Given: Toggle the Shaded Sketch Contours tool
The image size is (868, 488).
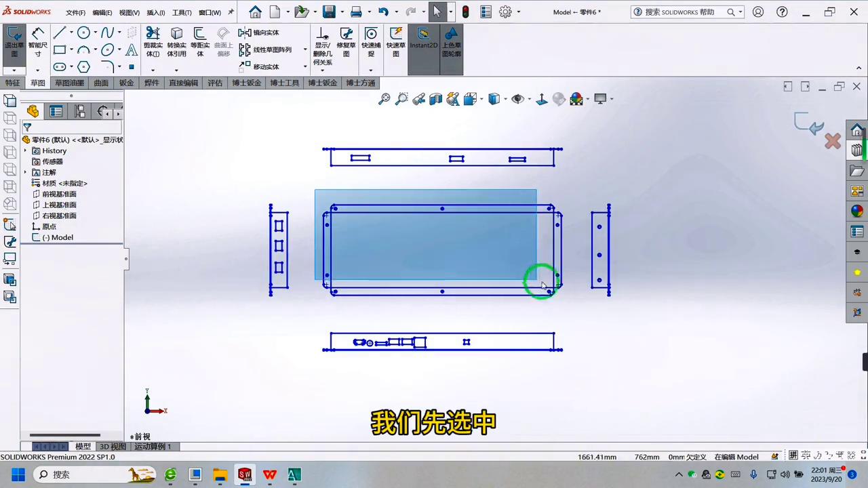Looking at the screenshot, I should (451, 41).
